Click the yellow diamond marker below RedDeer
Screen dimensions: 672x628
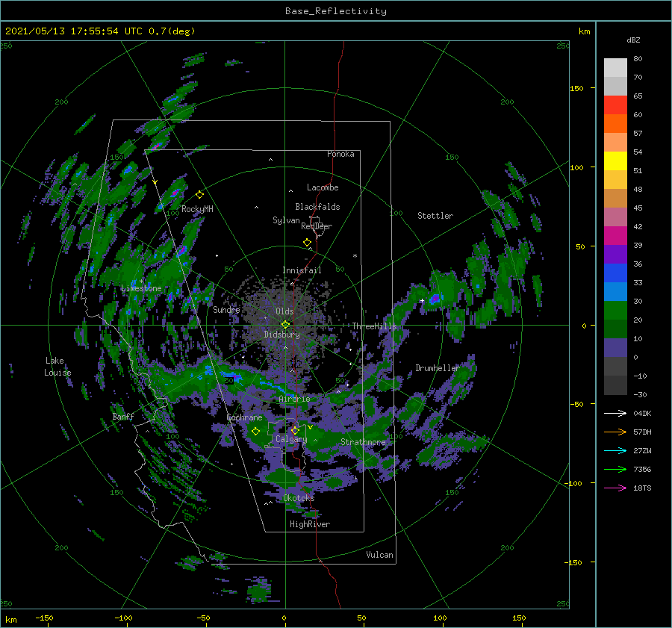(307, 243)
